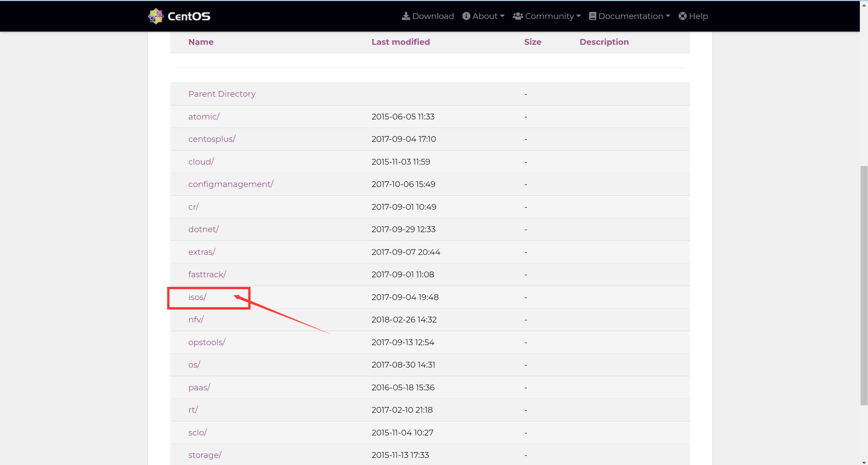Open the centosplus/ folder link
Image resolution: width=868 pixels, height=465 pixels.
[x=212, y=139]
